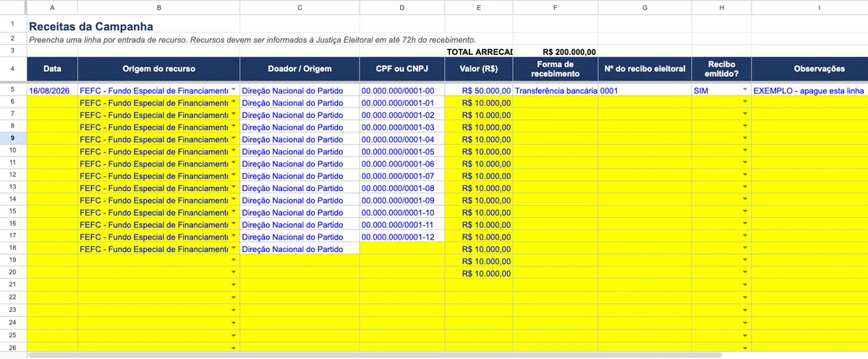Click the Origem do recurso header cell
Screen dimensions: 868x359
tap(158, 69)
